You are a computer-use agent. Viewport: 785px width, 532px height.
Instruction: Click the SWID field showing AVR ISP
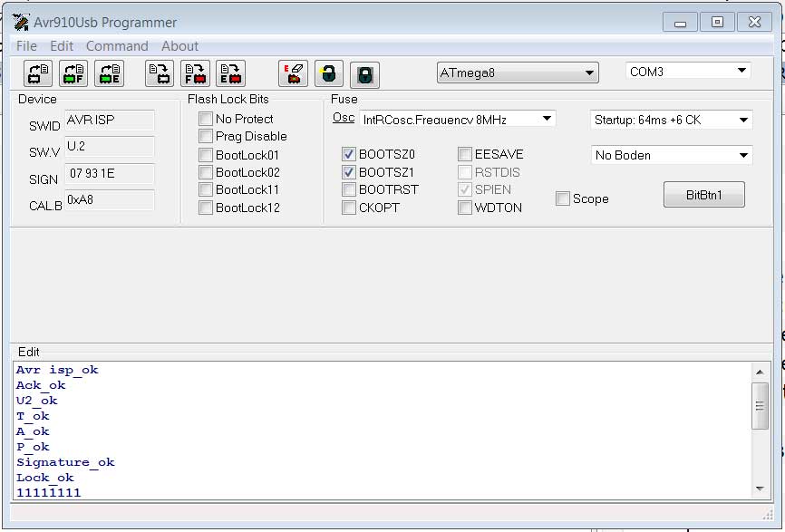(x=110, y=121)
